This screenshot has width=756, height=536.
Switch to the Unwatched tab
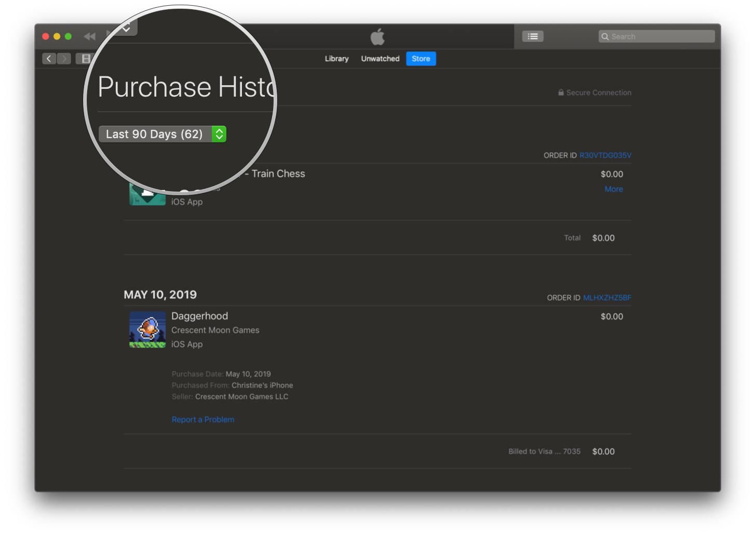tap(380, 59)
